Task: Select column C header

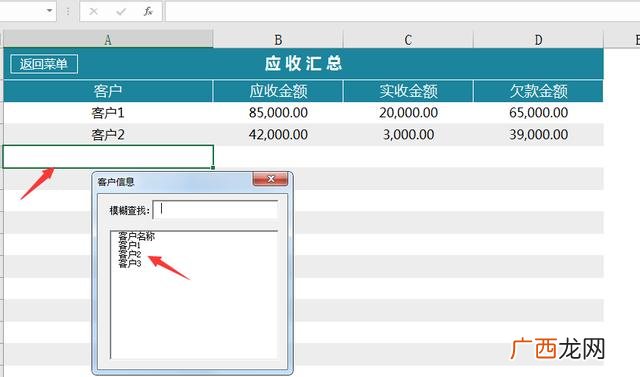Action: 408,40
